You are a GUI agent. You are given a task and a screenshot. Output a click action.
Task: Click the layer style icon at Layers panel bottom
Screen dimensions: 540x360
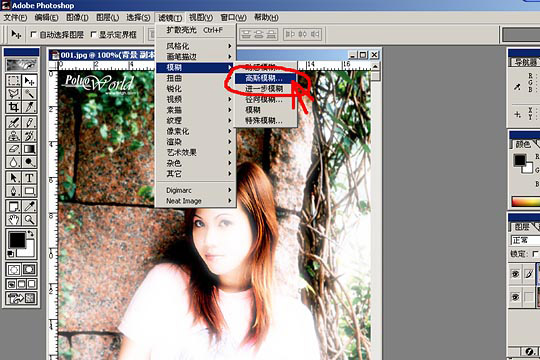click(529, 352)
